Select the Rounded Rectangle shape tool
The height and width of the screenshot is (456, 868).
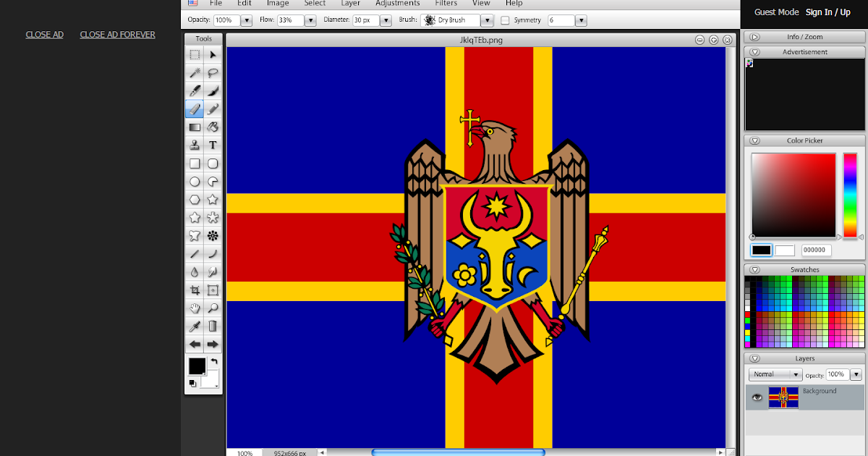click(213, 164)
